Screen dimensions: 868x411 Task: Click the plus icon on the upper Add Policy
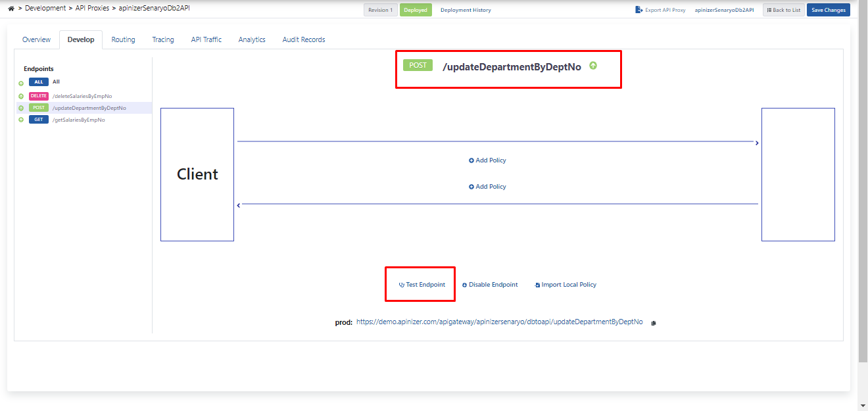(x=471, y=160)
